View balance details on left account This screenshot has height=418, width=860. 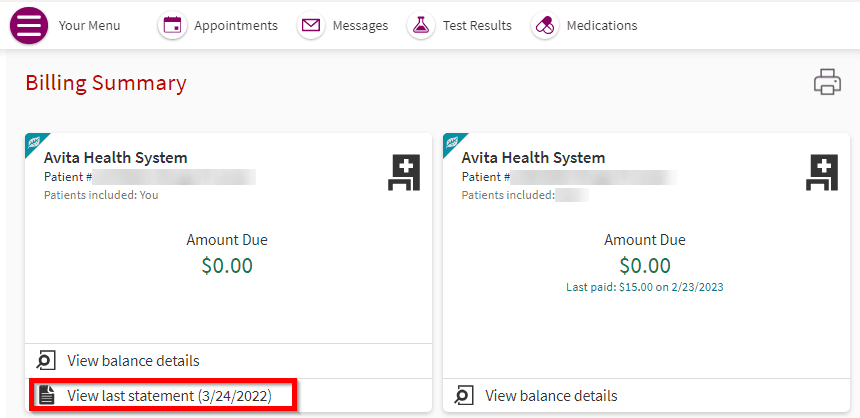[x=133, y=361]
